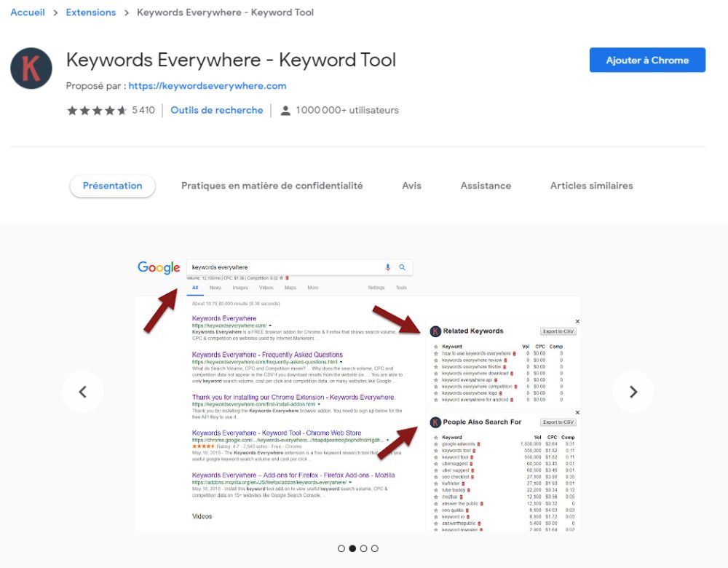
Task: Go to next screenshot with right chevron
Action: (633, 392)
